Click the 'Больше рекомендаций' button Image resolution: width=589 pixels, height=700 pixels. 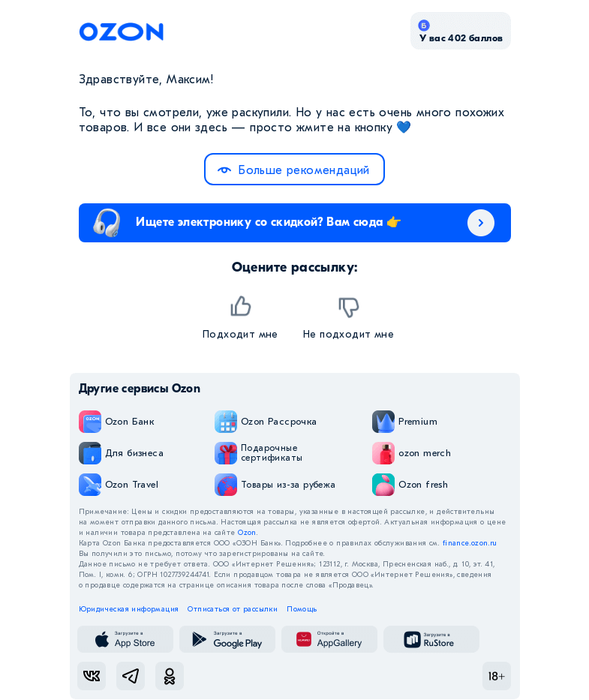tap(294, 170)
